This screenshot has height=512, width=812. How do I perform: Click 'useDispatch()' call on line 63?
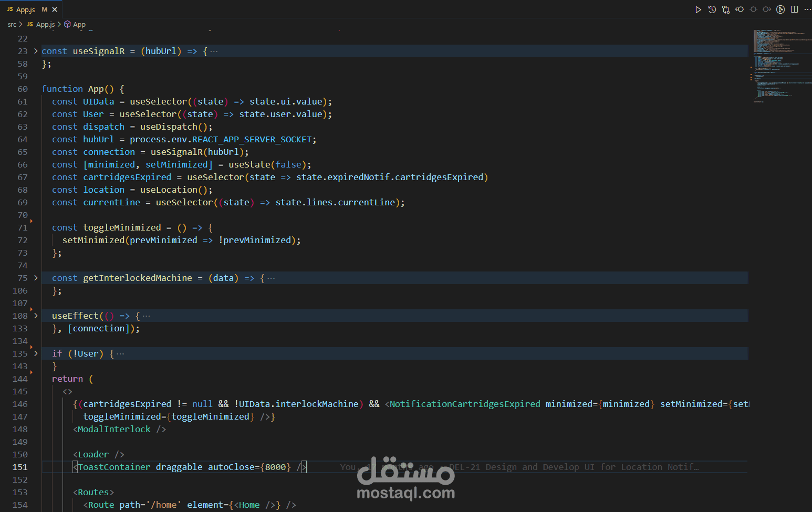click(x=174, y=127)
